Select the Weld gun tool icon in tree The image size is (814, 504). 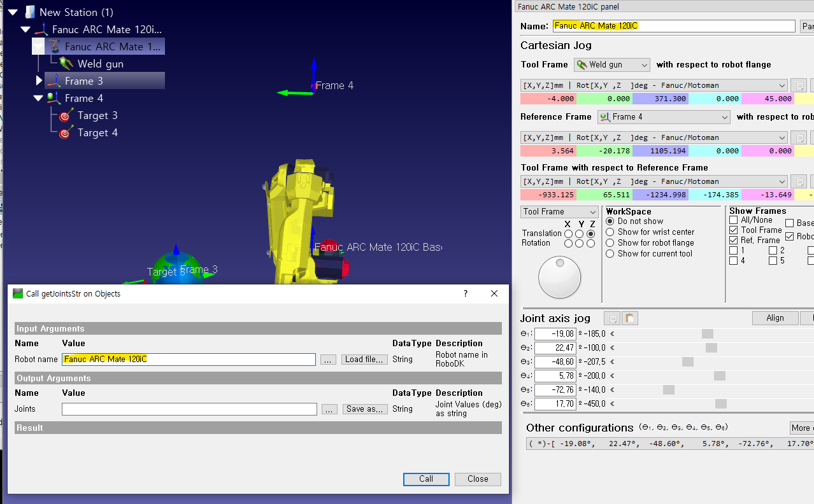[66, 64]
